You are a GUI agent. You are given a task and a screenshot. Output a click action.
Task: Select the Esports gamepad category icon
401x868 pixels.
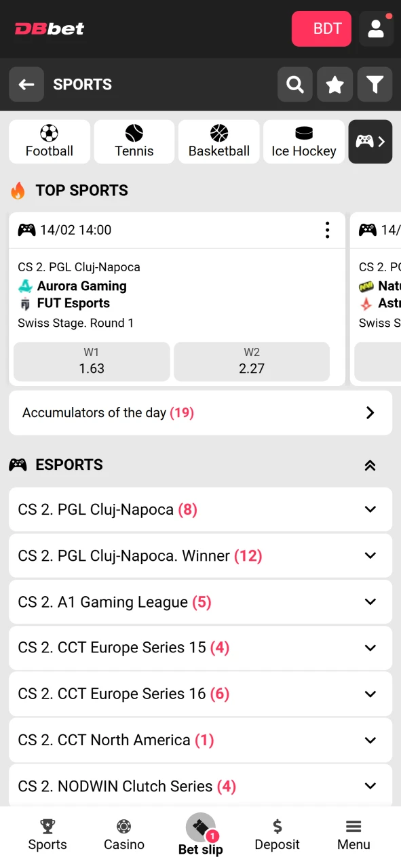370,142
